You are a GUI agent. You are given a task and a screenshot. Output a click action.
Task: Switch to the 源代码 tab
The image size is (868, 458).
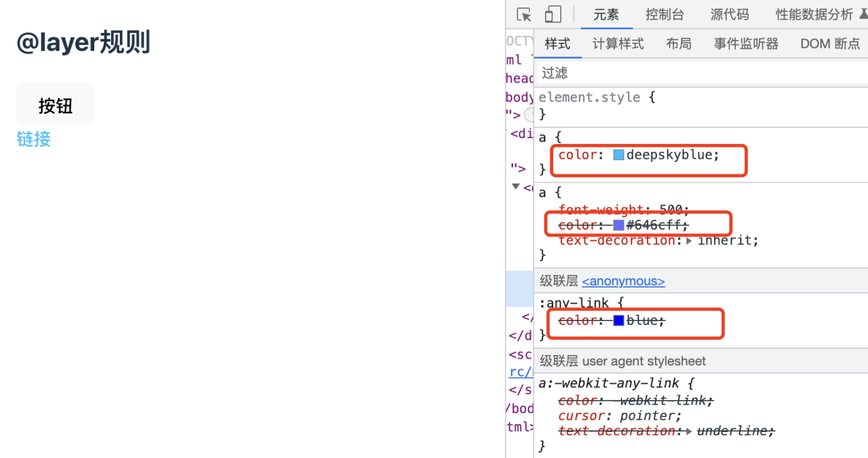[x=730, y=14]
